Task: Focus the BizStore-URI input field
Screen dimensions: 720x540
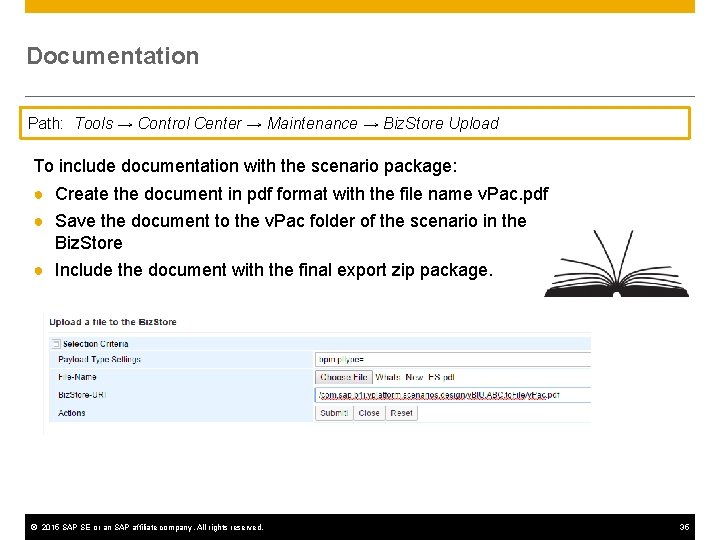Action: pyautogui.click(x=453, y=395)
